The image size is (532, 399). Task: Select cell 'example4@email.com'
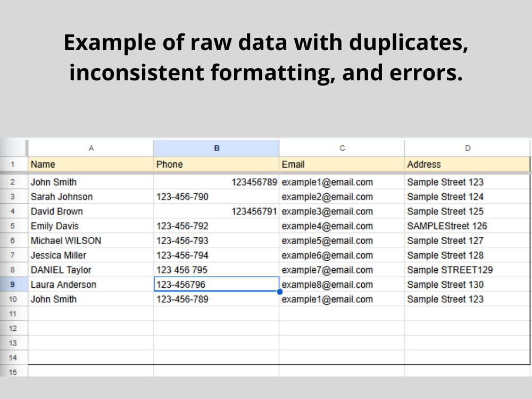[342, 226]
